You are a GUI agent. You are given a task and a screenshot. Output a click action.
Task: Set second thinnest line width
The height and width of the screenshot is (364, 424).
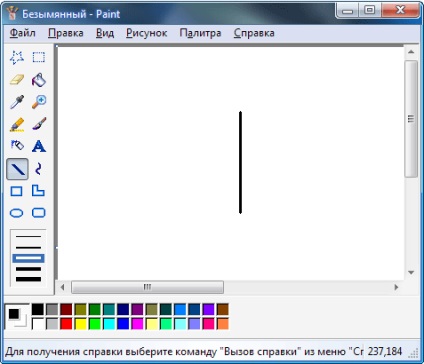[28, 247]
